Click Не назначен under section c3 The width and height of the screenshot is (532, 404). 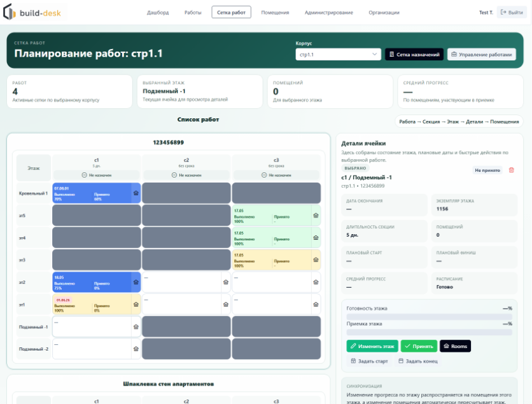(277, 175)
